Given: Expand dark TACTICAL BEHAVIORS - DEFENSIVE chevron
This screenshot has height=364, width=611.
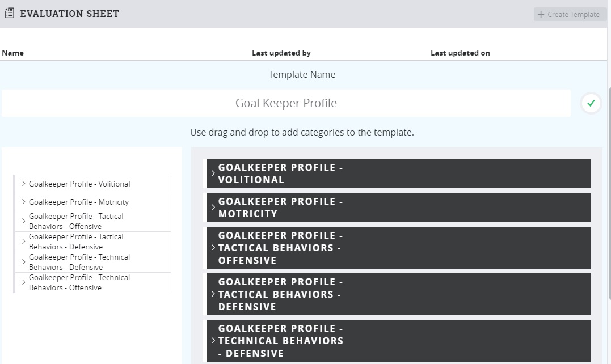Looking at the screenshot, I should 213,294.
